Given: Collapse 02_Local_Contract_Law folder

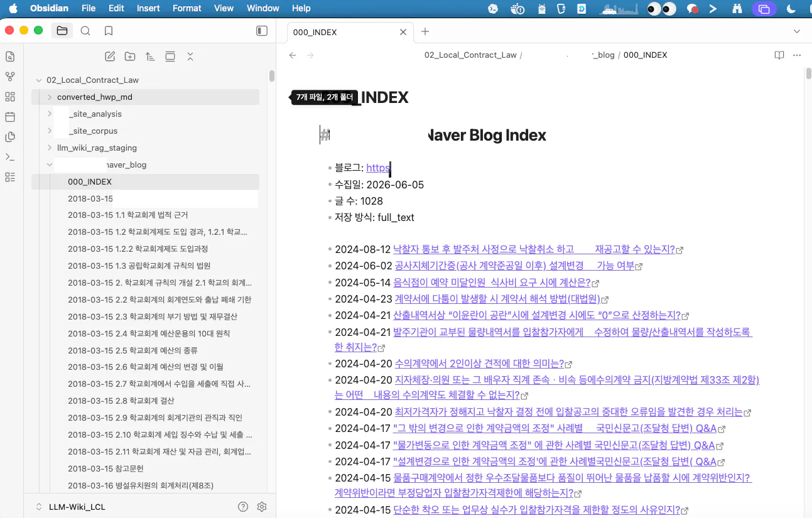Looking at the screenshot, I should [x=39, y=80].
